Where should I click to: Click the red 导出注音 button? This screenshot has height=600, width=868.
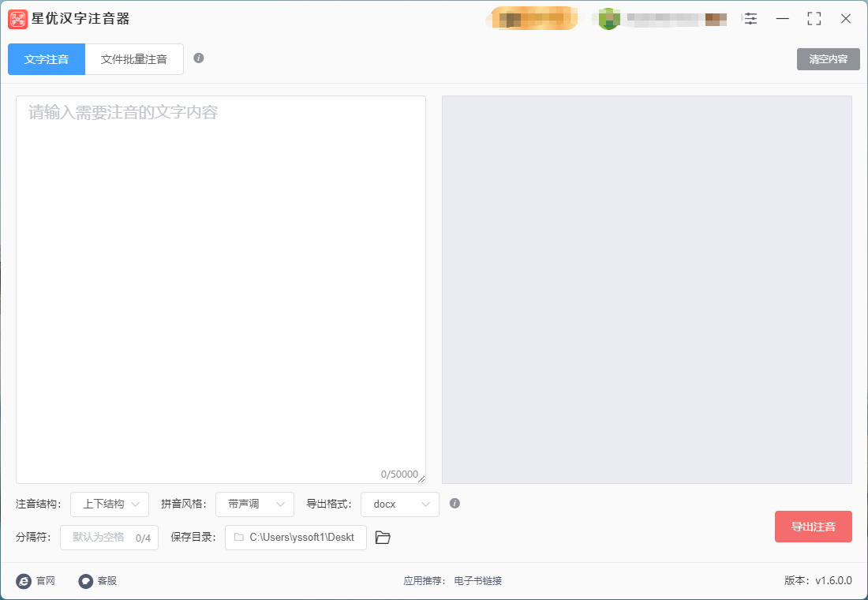click(x=814, y=527)
